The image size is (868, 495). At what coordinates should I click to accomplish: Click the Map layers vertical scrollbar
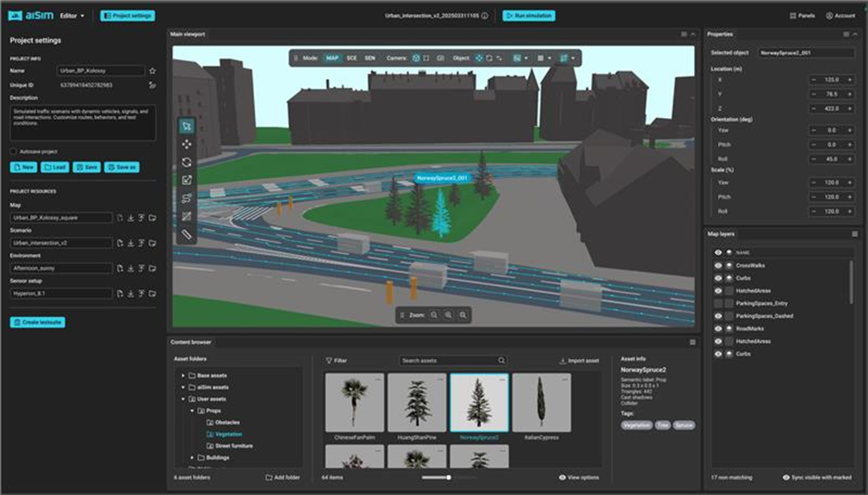point(851,282)
